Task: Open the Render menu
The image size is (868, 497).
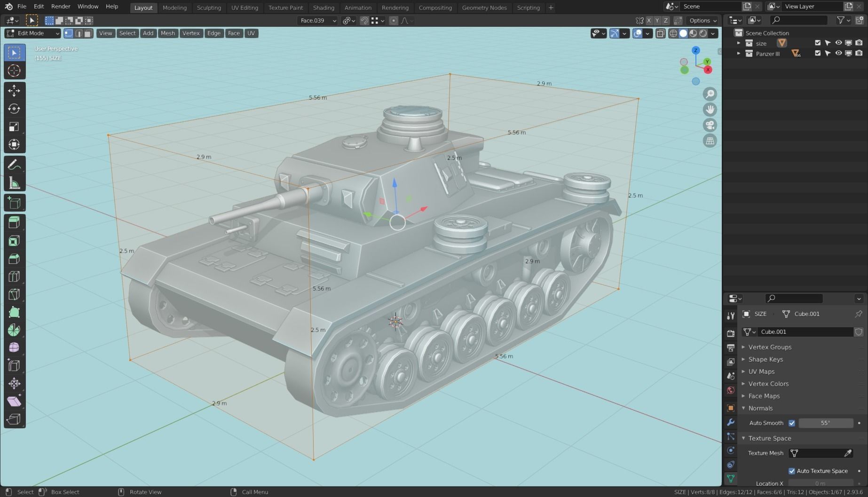Action: pos(61,7)
